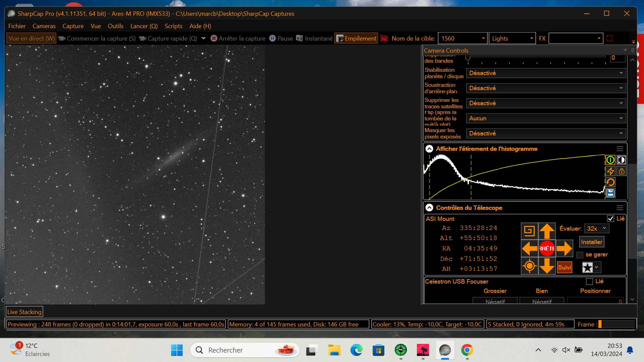Screen dimensions: 644x362
Task: Click the mount move left arrow
Action: [x=529, y=249]
